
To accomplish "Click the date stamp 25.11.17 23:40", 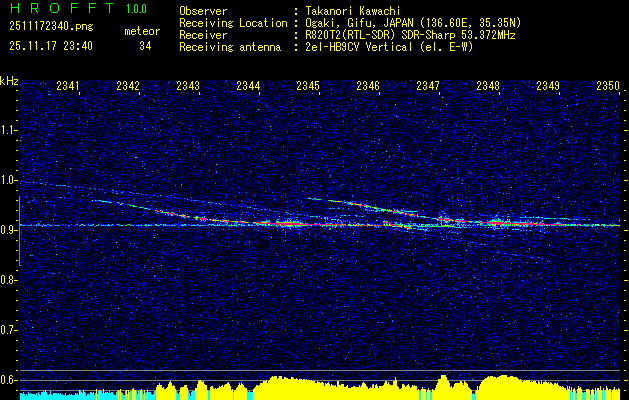I will [x=51, y=46].
